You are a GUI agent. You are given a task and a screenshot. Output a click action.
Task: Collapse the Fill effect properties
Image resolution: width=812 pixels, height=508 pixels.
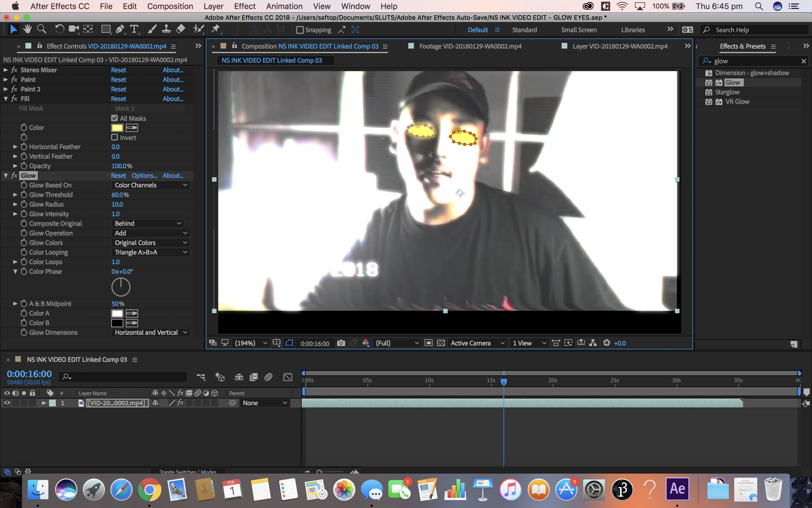pyautogui.click(x=6, y=99)
